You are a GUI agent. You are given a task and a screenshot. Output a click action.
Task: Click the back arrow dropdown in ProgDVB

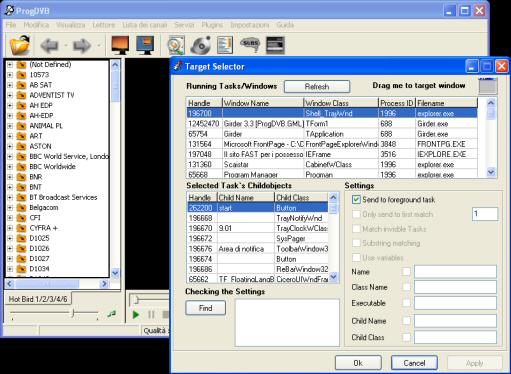coord(66,45)
